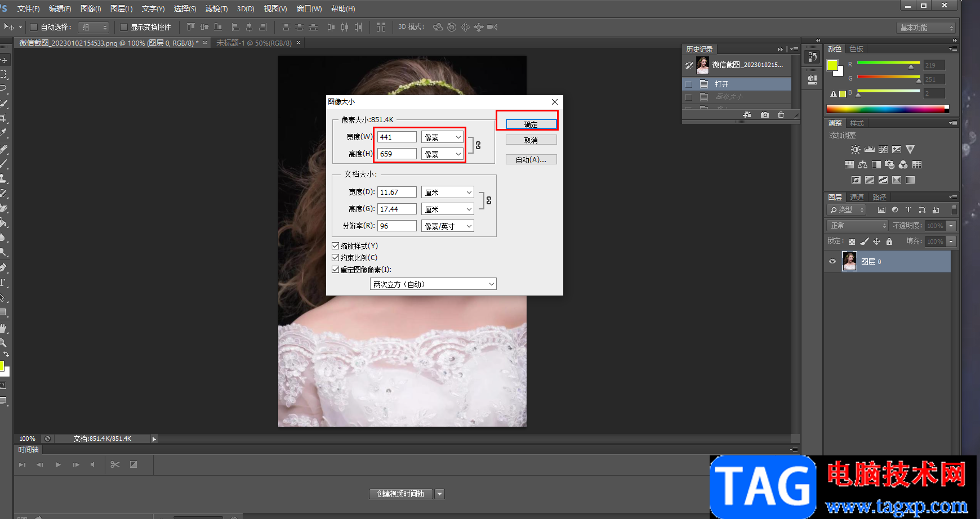Click the Brightness/Contrast sun adjustment icon
Viewport: 980px width, 519px height.
click(856, 150)
